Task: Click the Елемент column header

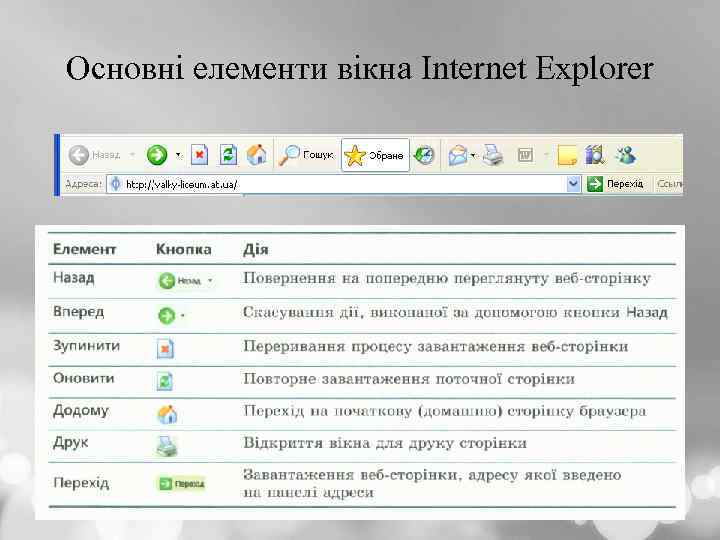Action: click(x=84, y=249)
